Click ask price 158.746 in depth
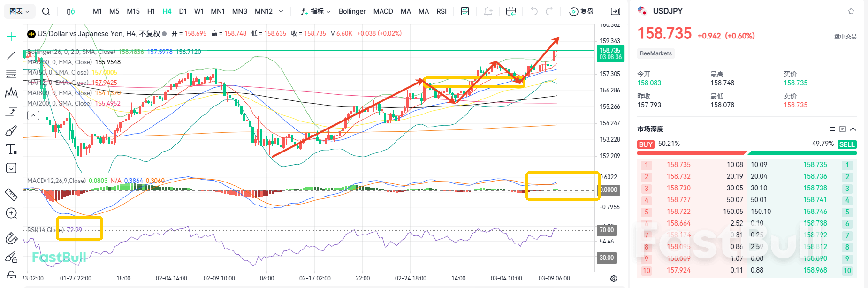 point(815,212)
